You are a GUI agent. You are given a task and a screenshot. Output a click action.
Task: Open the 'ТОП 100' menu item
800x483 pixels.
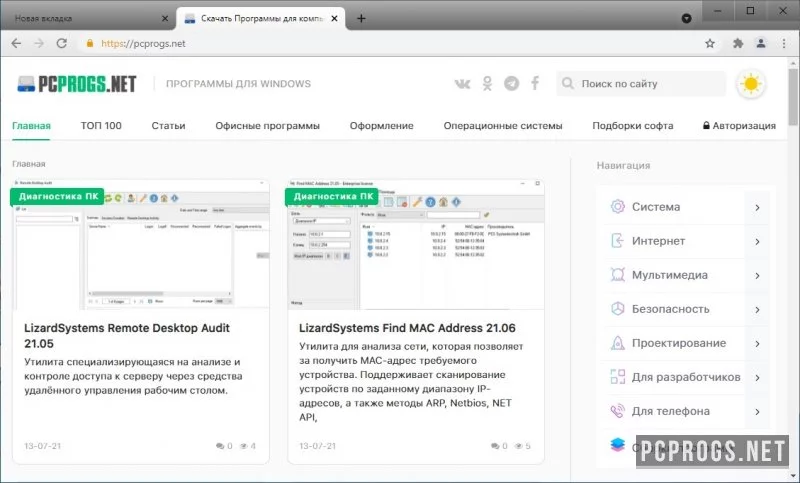coord(101,125)
